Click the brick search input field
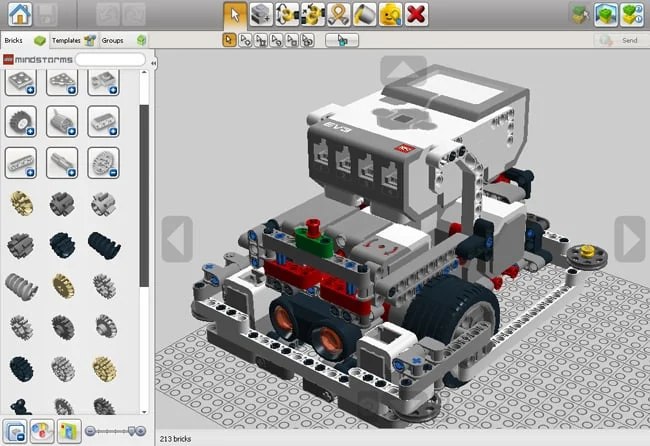Screen dimensions: 650x446 [110, 60]
